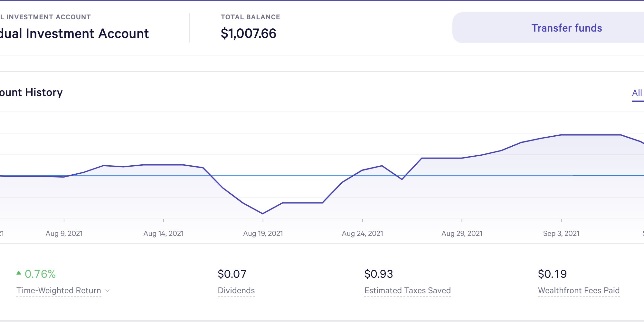
Task: Click the Aug 19, 2021 axis tick label
Action: coord(263,234)
